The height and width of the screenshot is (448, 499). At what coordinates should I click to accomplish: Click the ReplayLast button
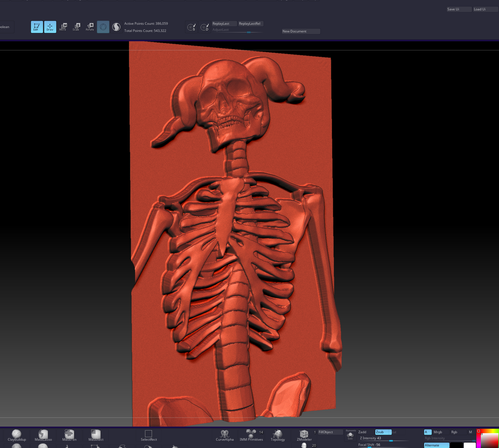click(224, 23)
